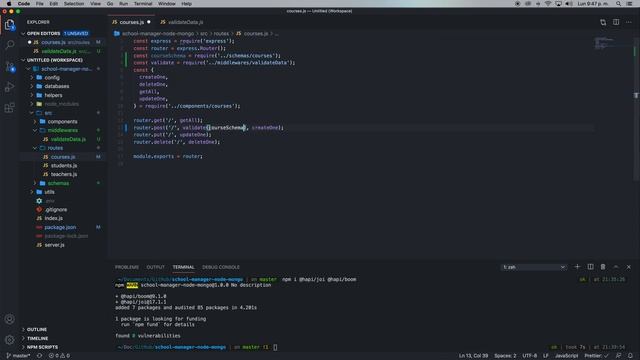Click the .gitignore file in explorer
Image resolution: width=640 pixels, height=360 pixels.
[x=56, y=209]
